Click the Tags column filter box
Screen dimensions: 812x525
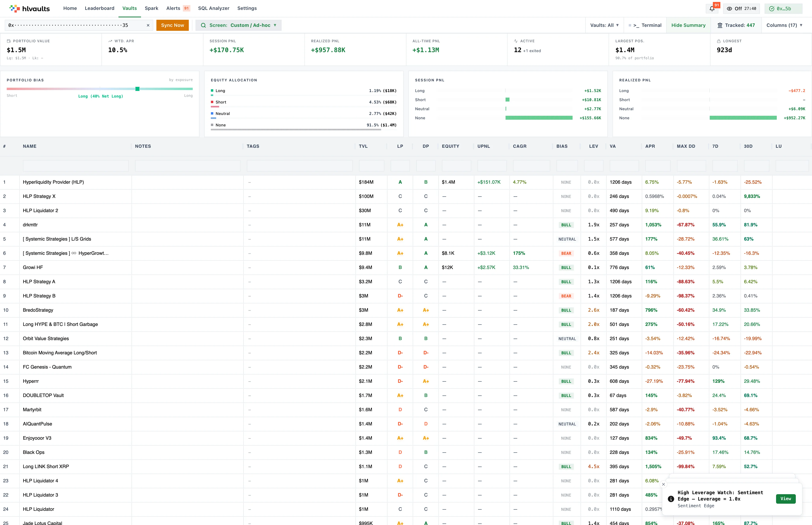pyautogui.click(x=300, y=166)
